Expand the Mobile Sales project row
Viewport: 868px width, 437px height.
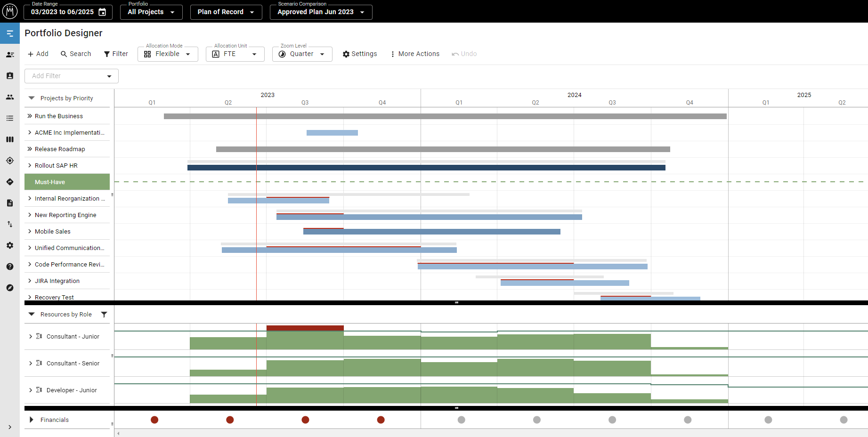(30, 231)
